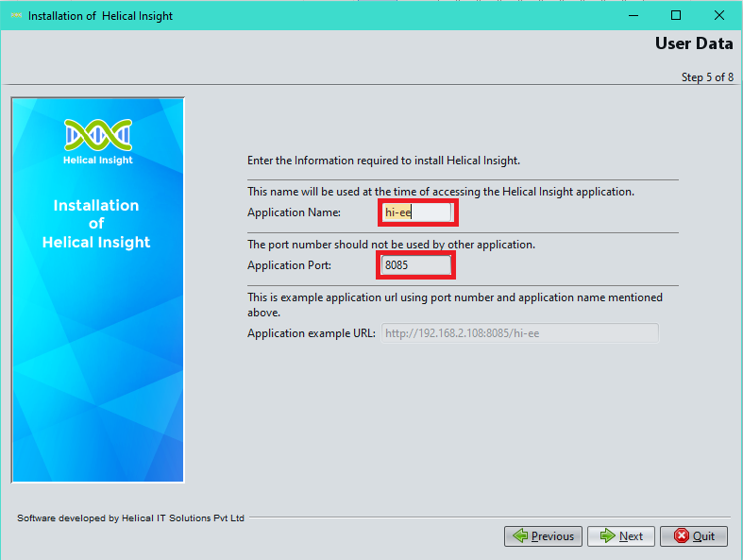Click the red X icon on Quit
Screen dimensions: 743x560
point(682,535)
